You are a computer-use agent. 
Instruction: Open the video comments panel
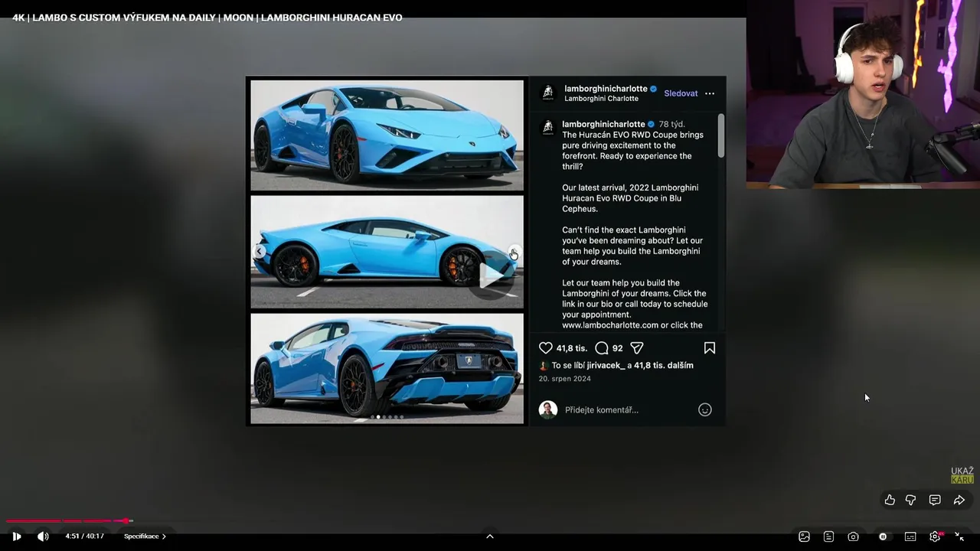[x=935, y=500]
